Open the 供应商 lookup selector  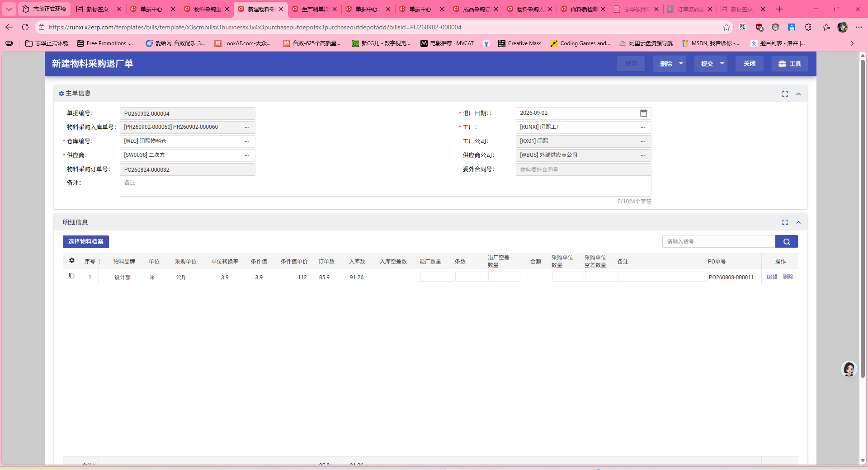pos(247,155)
